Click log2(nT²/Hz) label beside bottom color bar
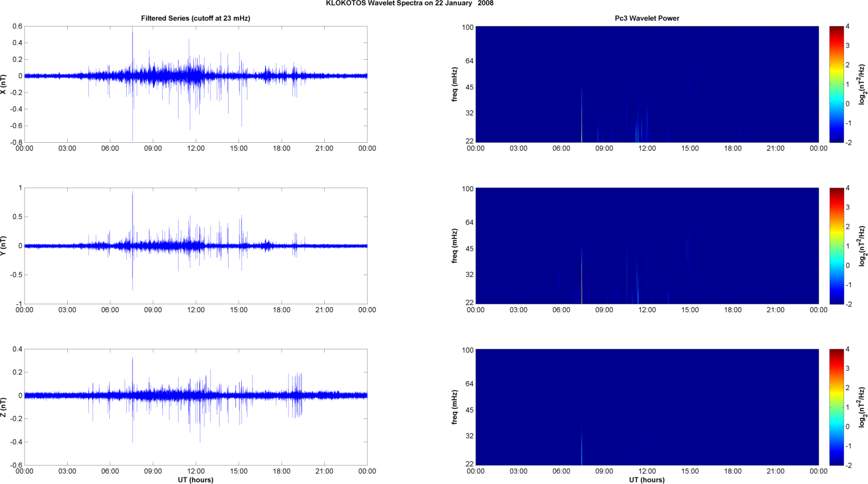868x484 pixels. pos(862,407)
